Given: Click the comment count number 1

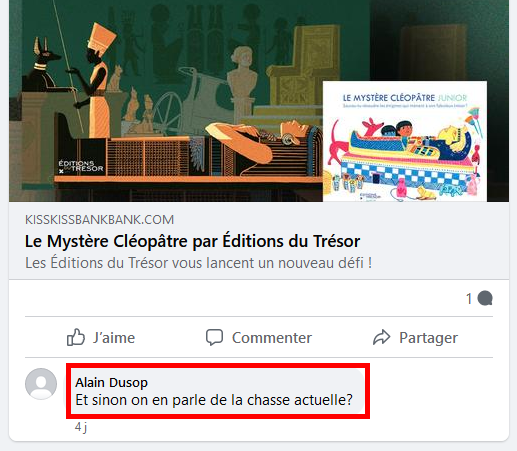Looking at the screenshot, I should [x=469, y=299].
